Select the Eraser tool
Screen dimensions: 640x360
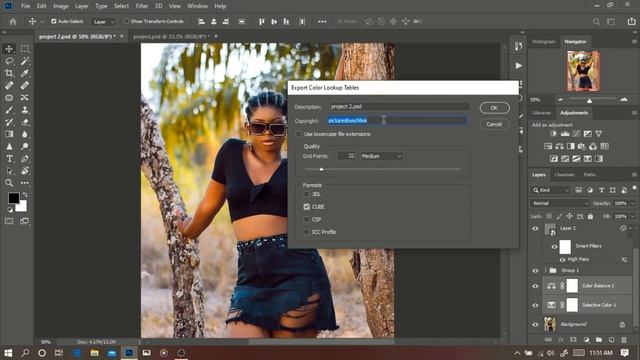coord(25,122)
